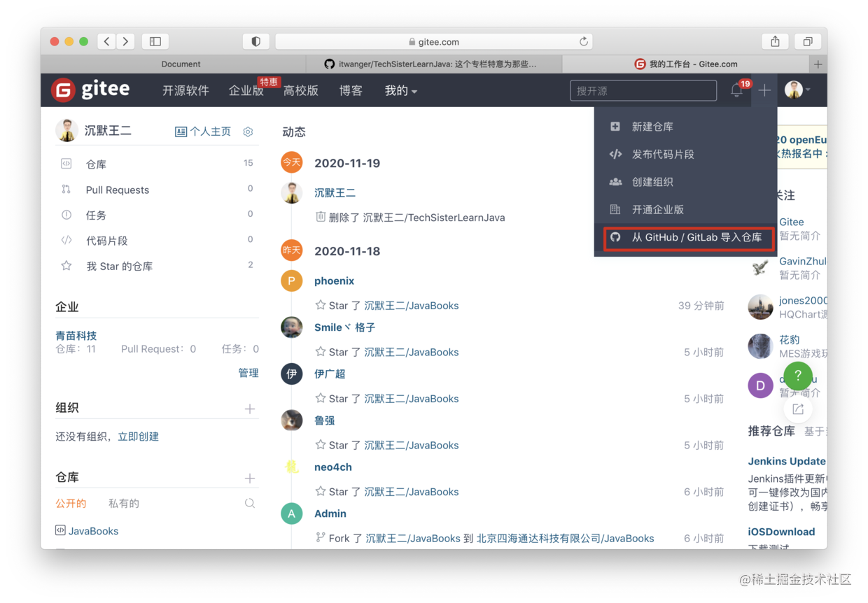This screenshot has width=868, height=603.
Task: Open the notifications bell with 19 badge
Action: (x=736, y=90)
